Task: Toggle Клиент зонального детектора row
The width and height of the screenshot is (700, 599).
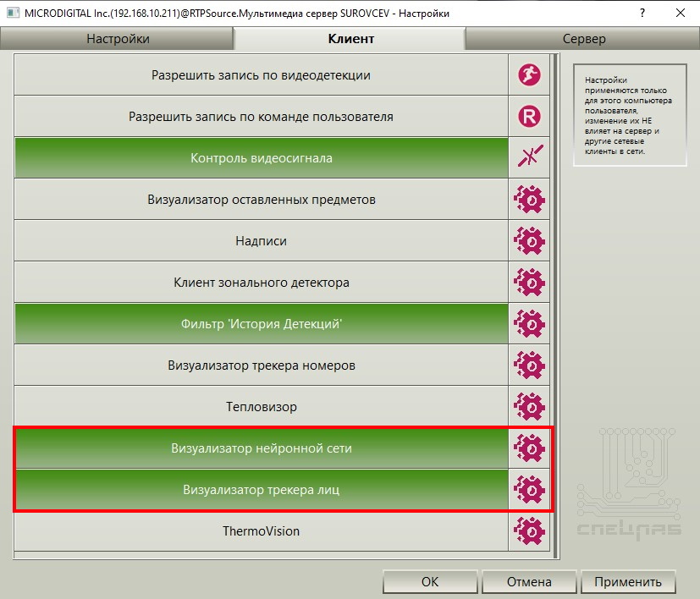Action: click(x=262, y=282)
